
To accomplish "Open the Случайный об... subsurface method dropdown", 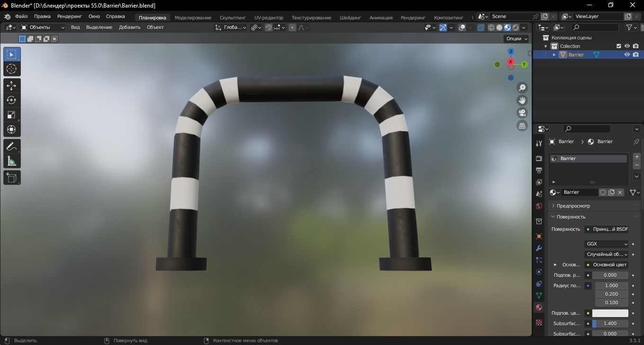I will click(x=606, y=254).
